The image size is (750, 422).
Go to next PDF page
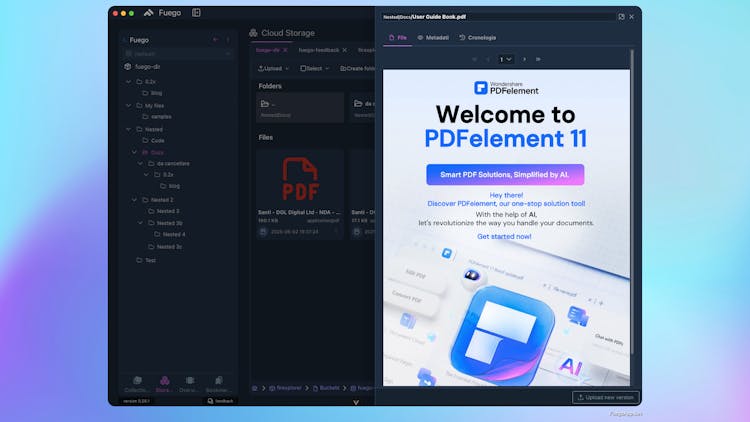pos(524,59)
